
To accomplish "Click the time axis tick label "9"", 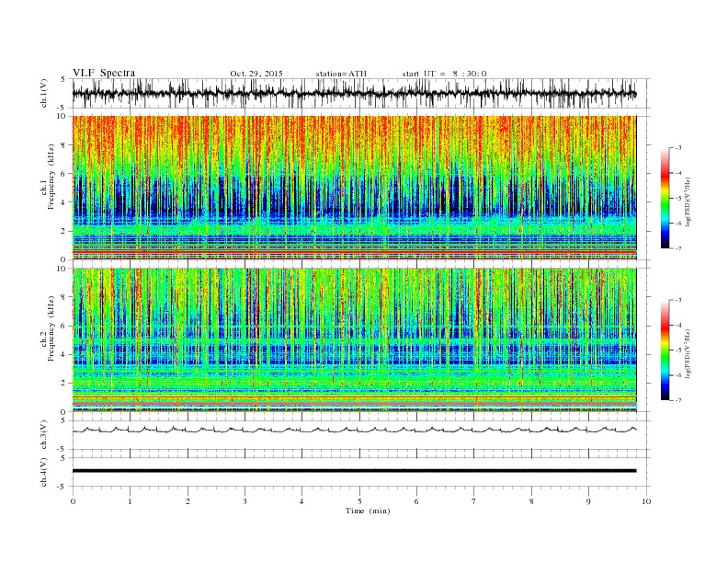I will (588, 501).
